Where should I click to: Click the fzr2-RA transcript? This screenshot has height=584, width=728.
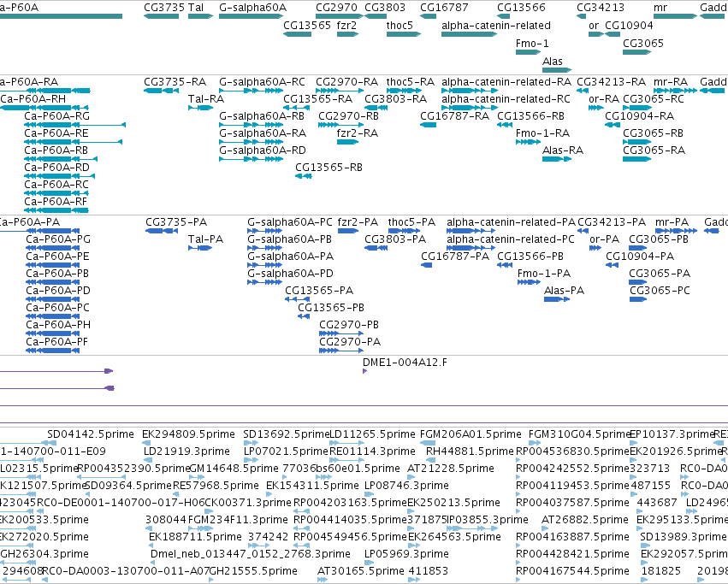click(348, 142)
